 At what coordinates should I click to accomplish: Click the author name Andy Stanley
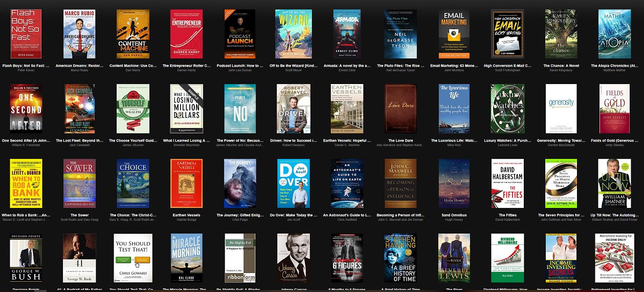pyautogui.click(x=614, y=145)
